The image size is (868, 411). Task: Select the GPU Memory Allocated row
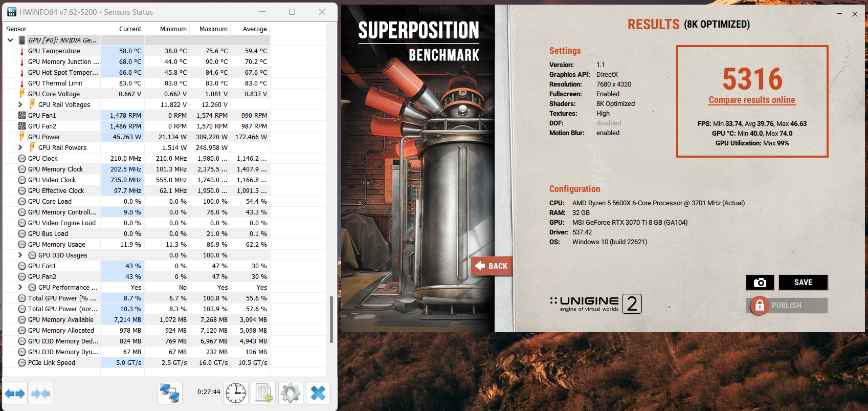(x=136, y=331)
